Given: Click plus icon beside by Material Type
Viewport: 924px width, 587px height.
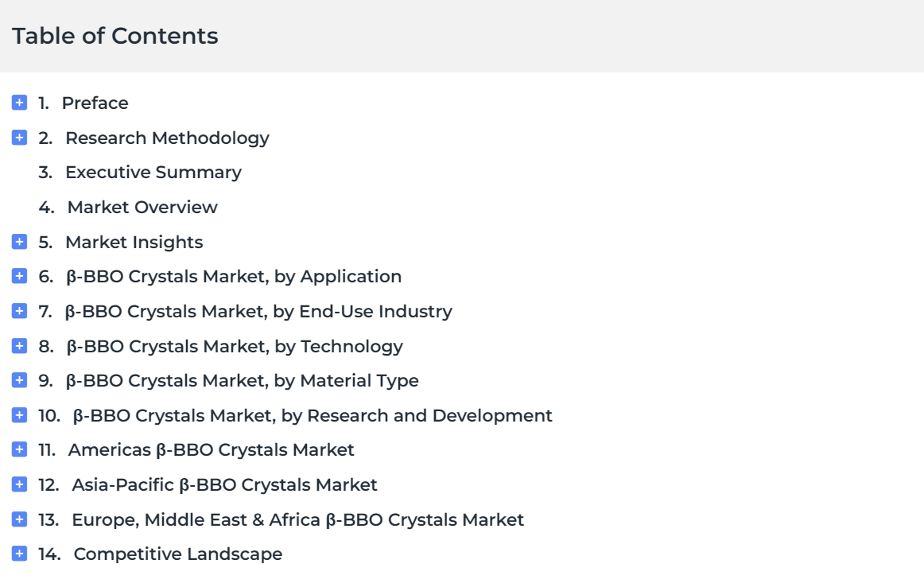Looking at the screenshot, I should tap(20, 380).
